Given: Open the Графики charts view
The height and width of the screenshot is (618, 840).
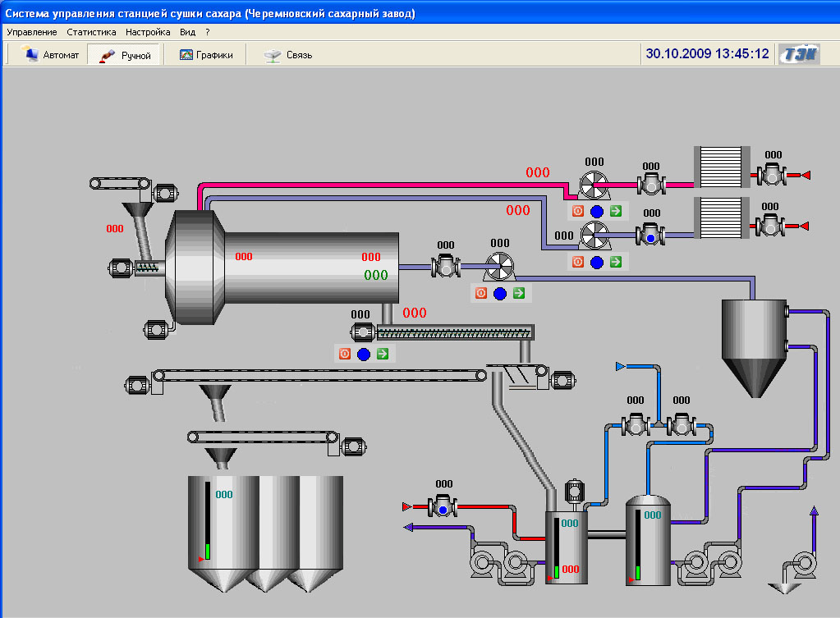Looking at the screenshot, I should [206, 55].
